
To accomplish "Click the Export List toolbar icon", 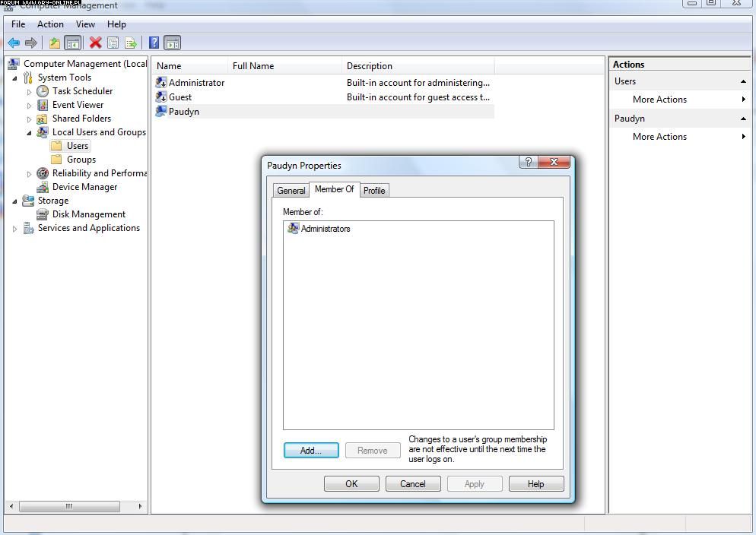I will point(131,43).
